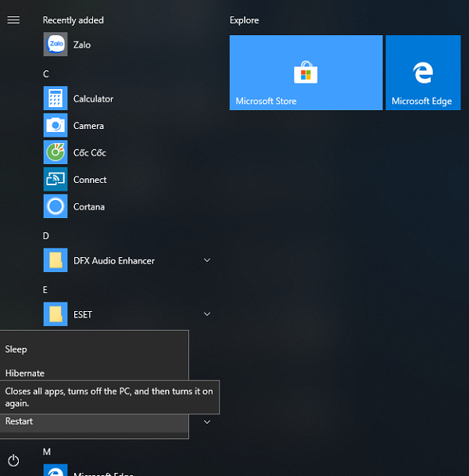Open the Zalo app icon
This screenshot has width=469, height=476.
coord(55,45)
